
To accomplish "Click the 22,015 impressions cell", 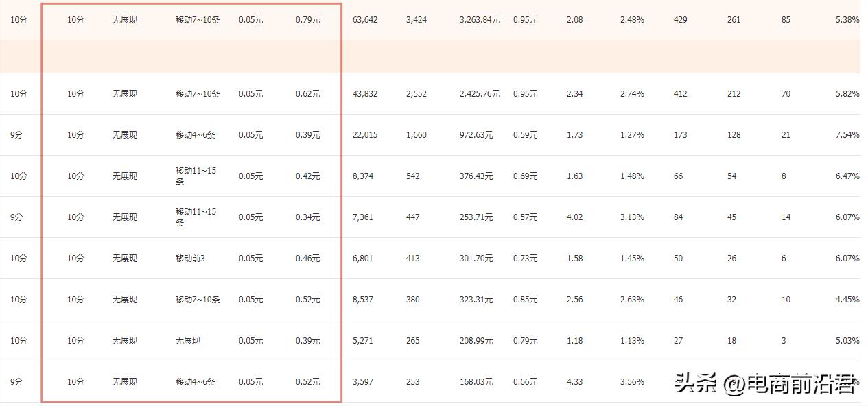I will pyautogui.click(x=364, y=135).
